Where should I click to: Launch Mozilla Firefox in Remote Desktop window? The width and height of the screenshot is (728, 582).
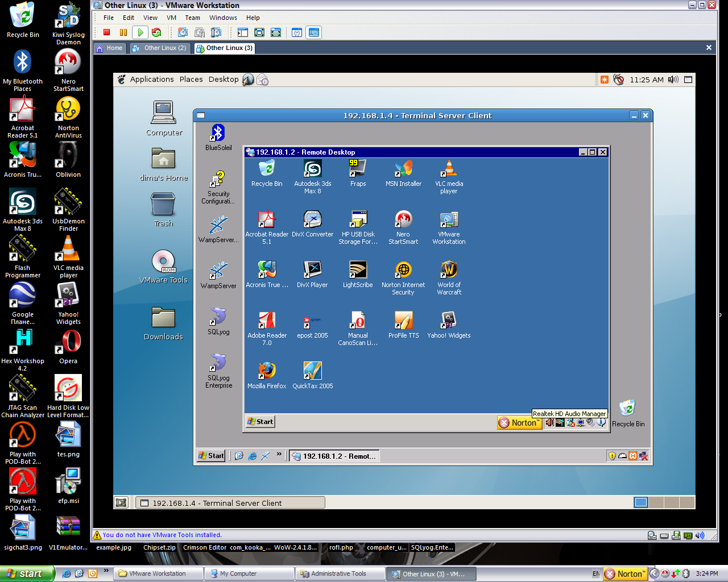267,375
